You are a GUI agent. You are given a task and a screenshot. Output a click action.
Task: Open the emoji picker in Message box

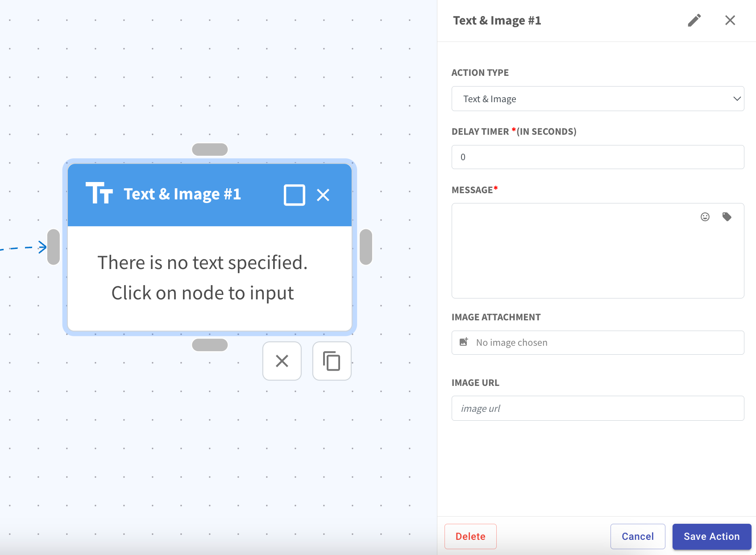705,217
